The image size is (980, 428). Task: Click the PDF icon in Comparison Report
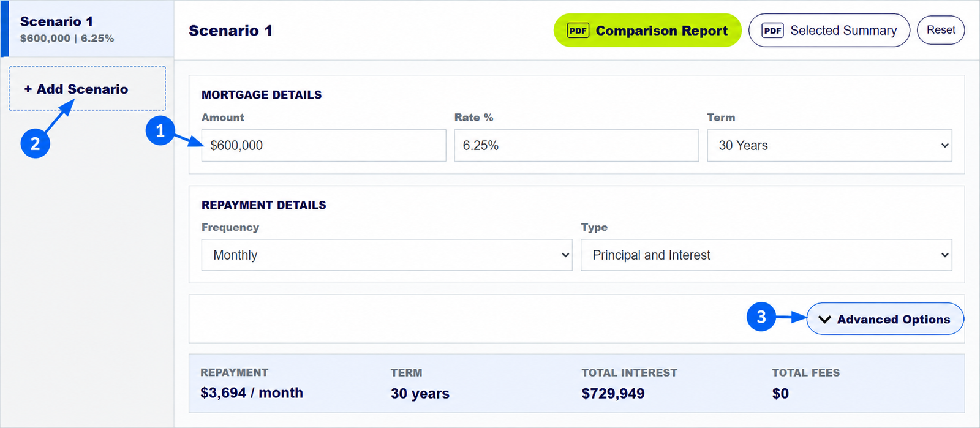[578, 31]
